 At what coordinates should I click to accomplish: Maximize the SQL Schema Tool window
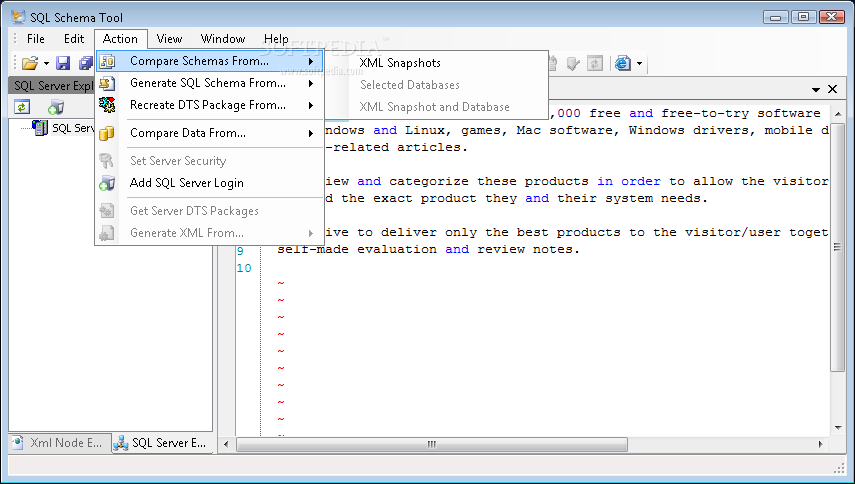(x=804, y=17)
